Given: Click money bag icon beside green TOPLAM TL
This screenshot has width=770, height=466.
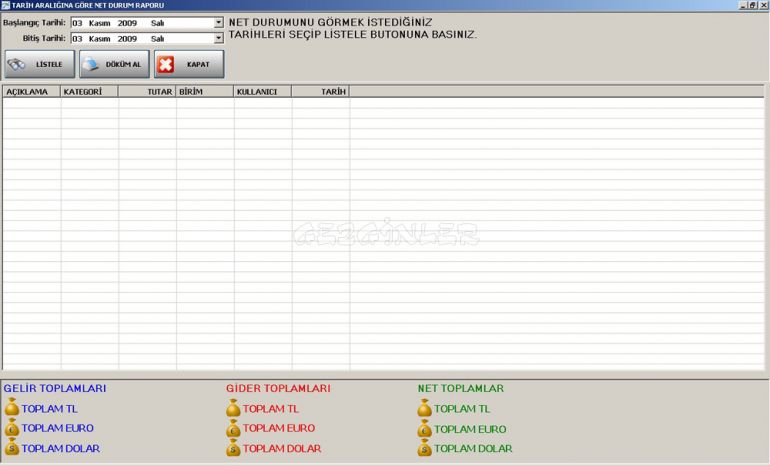Looking at the screenshot, I should pos(424,408).
